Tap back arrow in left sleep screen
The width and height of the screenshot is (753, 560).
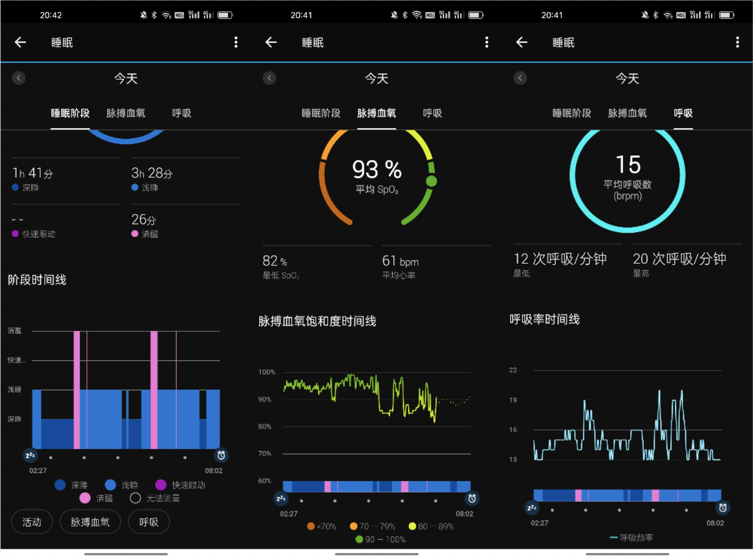tap(20, 42)
